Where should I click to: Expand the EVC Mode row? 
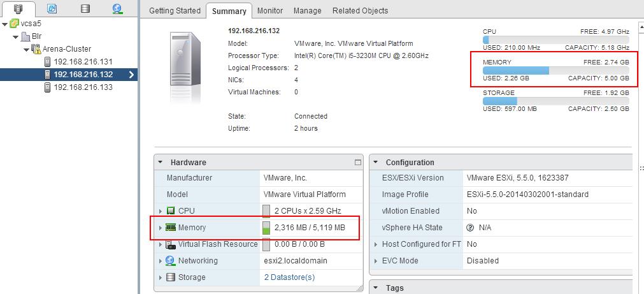pos(376,261)
